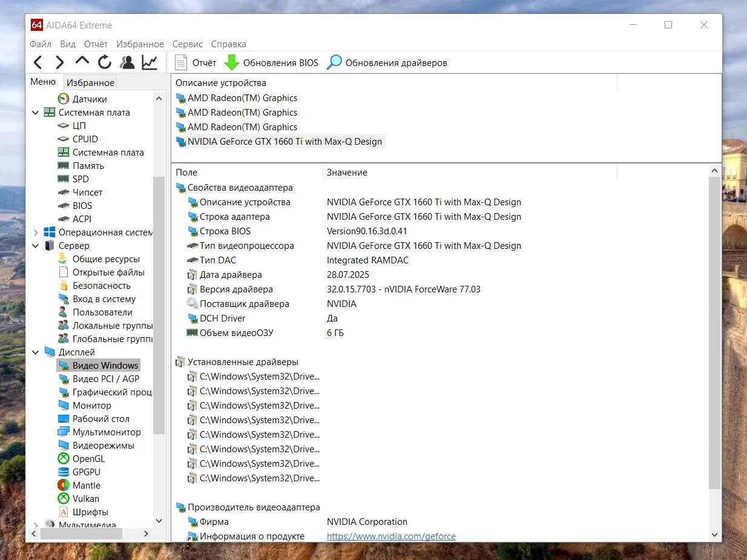Open the Отчёт menu in menu bar
This screenshot has height=560, width=747.
[x=96, y=44]
